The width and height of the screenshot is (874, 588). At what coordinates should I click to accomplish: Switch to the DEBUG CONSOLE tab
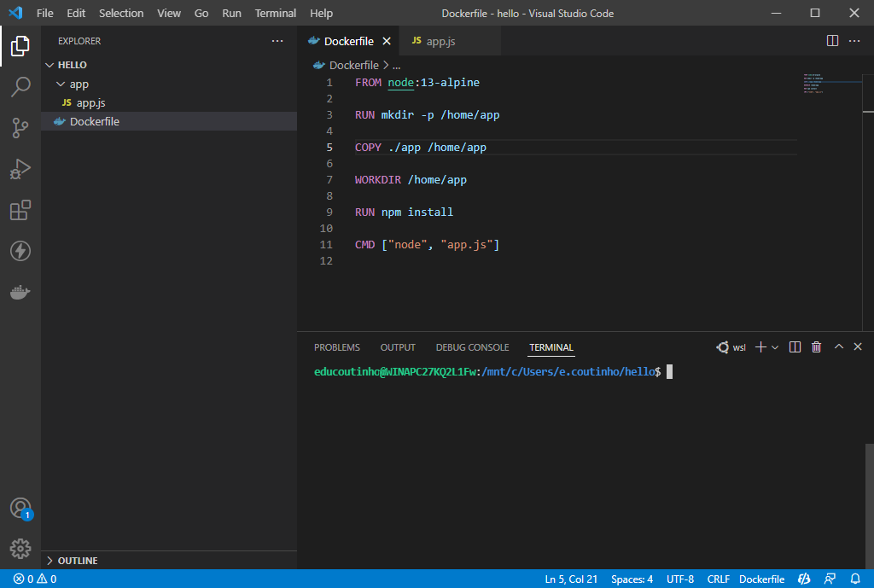472,347
